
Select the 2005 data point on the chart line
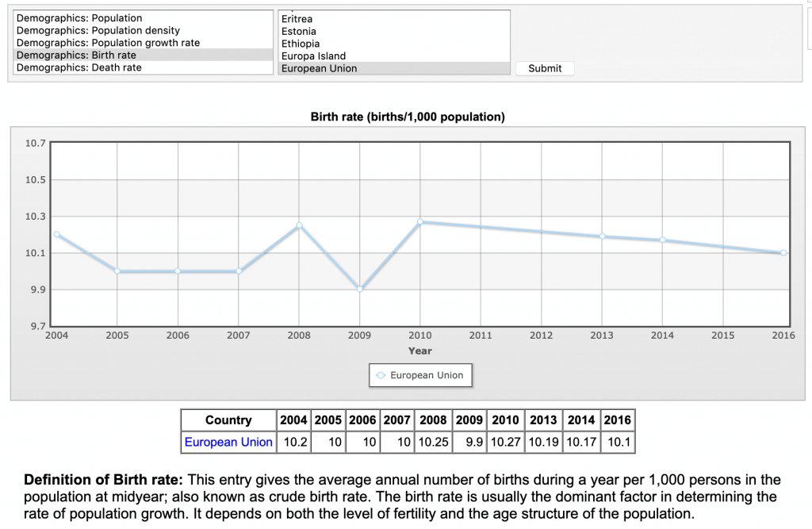pos(117,271)
